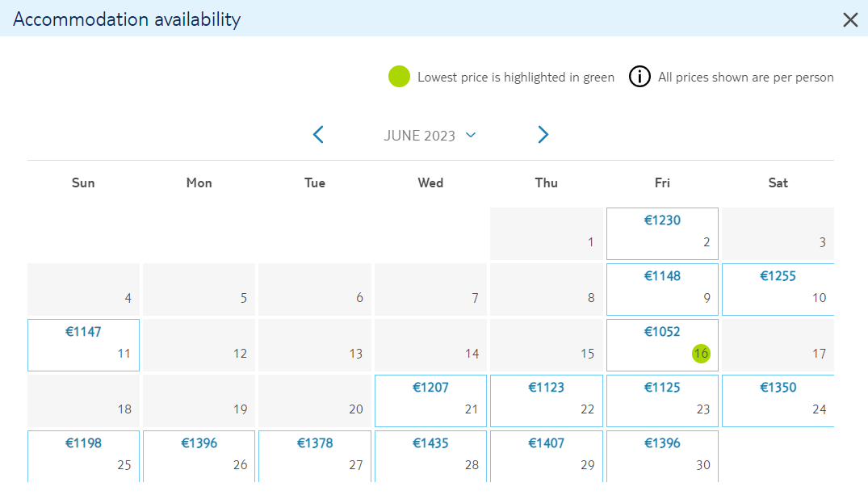
Task: Click the Mon column header
Action: (x=199, y=182)
